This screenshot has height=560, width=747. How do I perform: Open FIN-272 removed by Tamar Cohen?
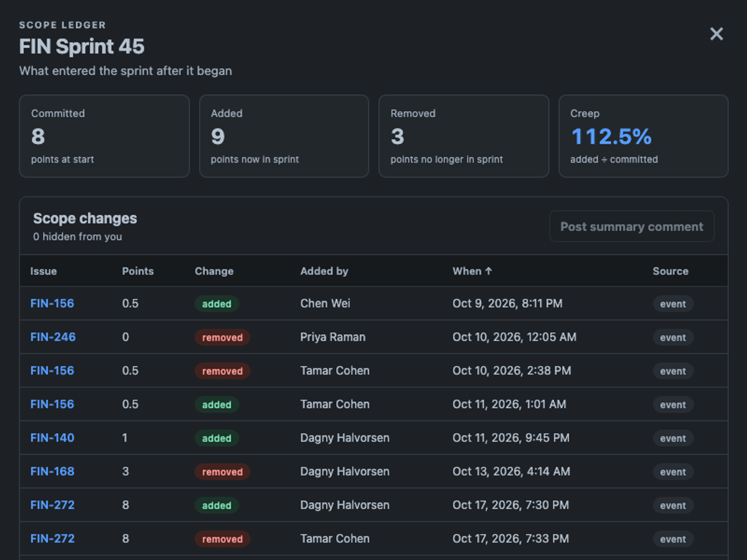pyautogui.click(x=52, y=539)
